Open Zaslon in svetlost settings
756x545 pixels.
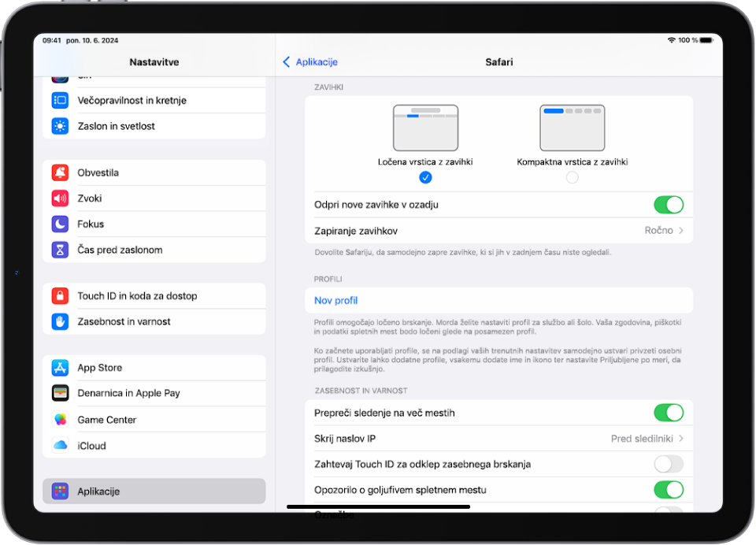(154, 126)
